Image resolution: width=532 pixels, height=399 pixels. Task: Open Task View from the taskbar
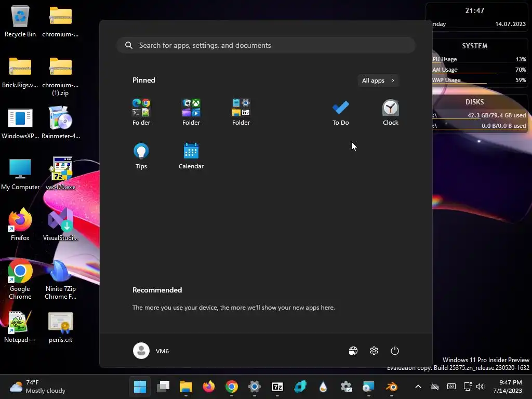[163, 387]
